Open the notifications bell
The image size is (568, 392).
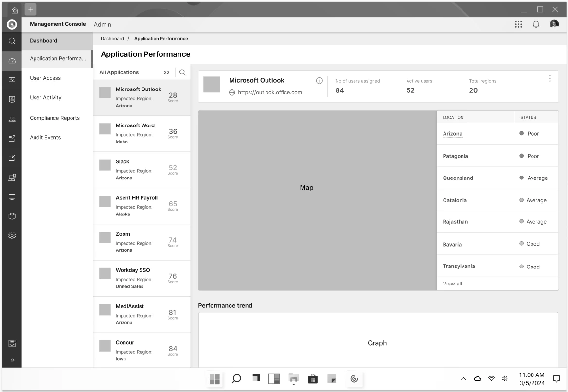pyautogui.click(x=536, y=24)
